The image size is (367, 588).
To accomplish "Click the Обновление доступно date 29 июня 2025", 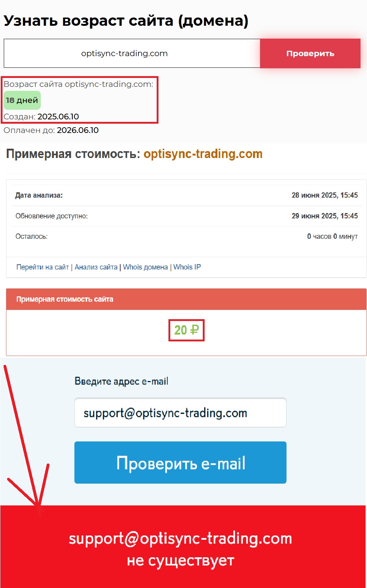I will 325,216.
